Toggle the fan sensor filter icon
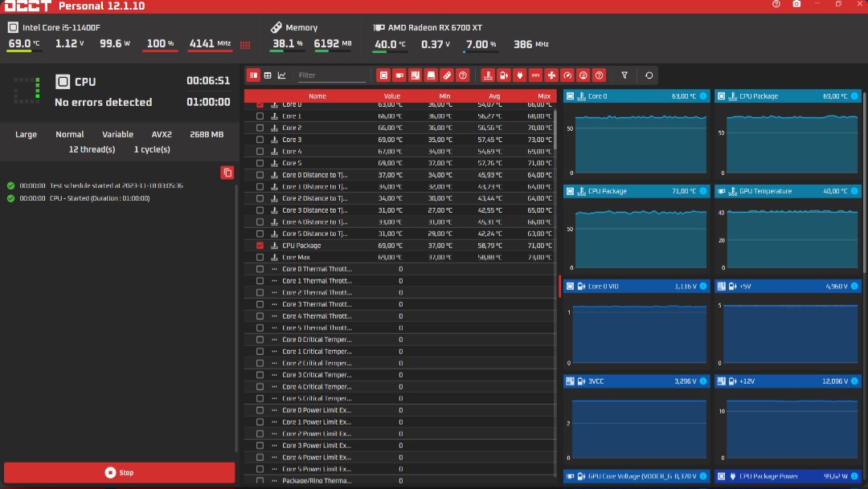Viewport: 868px width, 489px height. pyautogui.click(x=551, y=75)
